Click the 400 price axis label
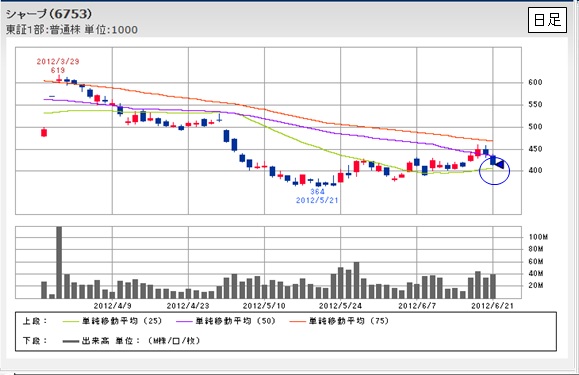The height and width of the screenshot is (375, 579). click(x=535, y=170)
